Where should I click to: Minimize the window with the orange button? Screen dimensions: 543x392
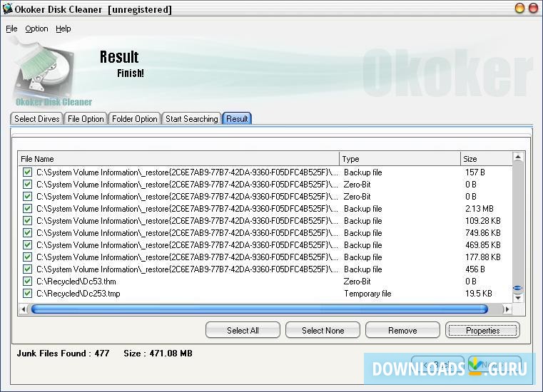point(519,8)
